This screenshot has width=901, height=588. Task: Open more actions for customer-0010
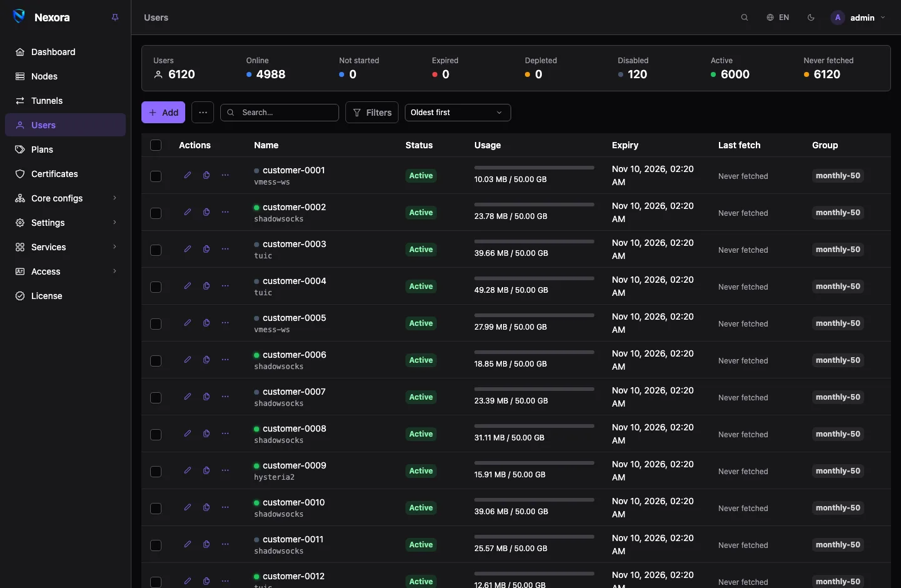(x=225, y=507)
